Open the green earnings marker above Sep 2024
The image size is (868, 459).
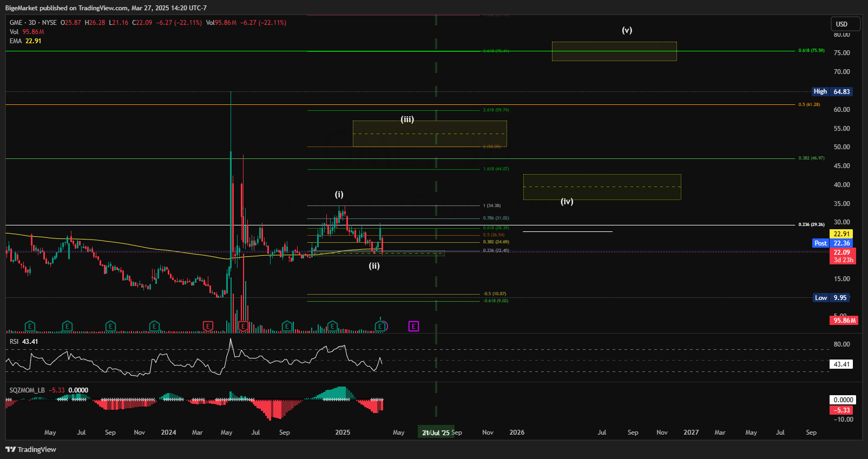click(x=287, y=326)
